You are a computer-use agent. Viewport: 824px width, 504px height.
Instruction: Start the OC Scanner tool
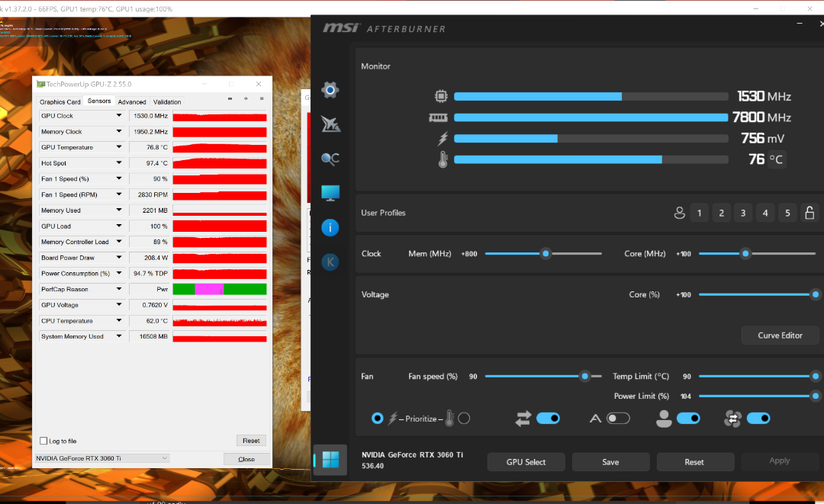tap(330, 159)
